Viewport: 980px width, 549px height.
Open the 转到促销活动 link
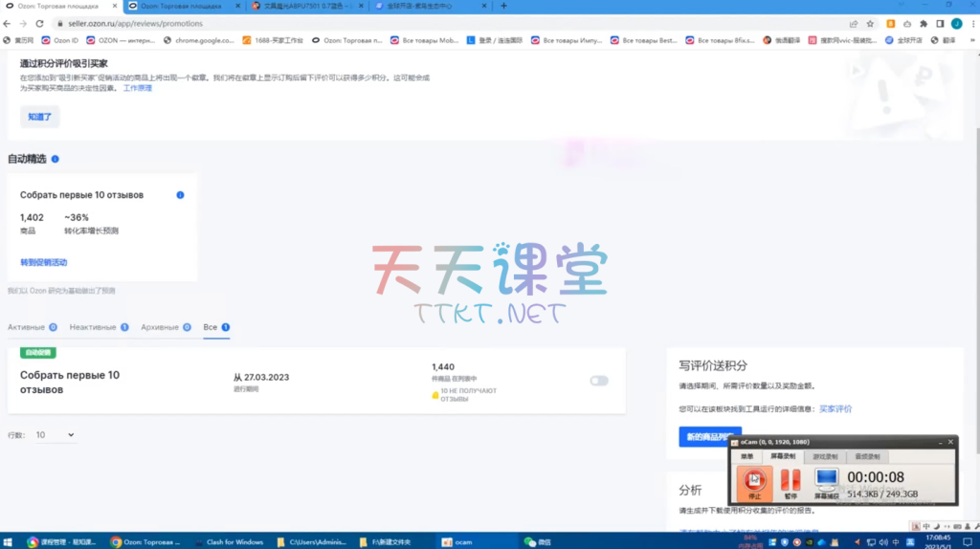(x=44, y=262)
